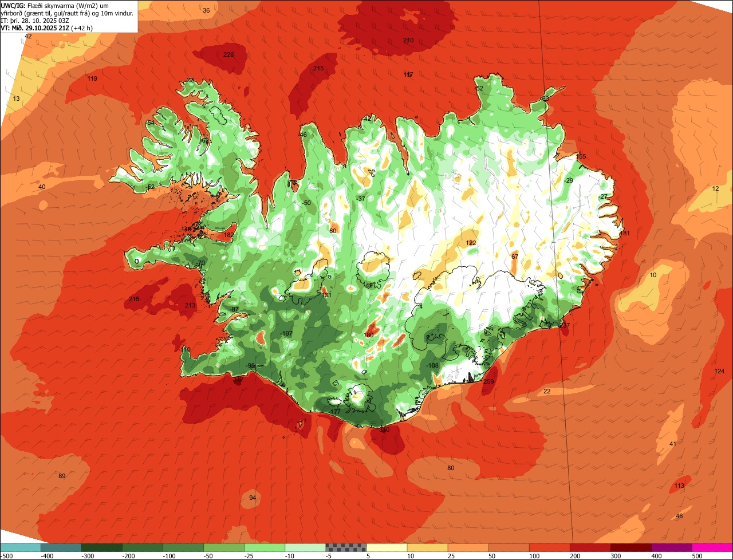Click the map value 89
This screenshot has height=560, width=733.
(x=62, y=476)
